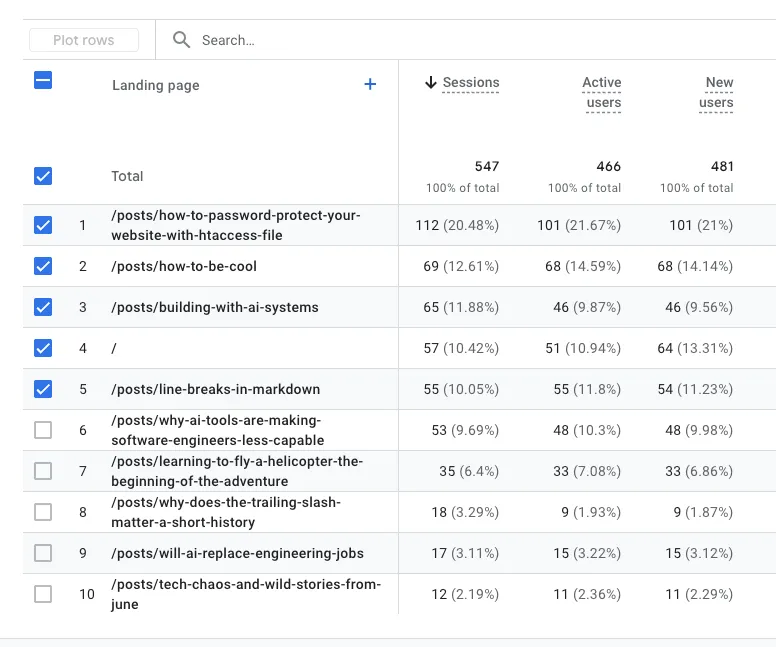Uncheck the root slash page row
Viewport: 776px width, 647px height.
[43, 348]
